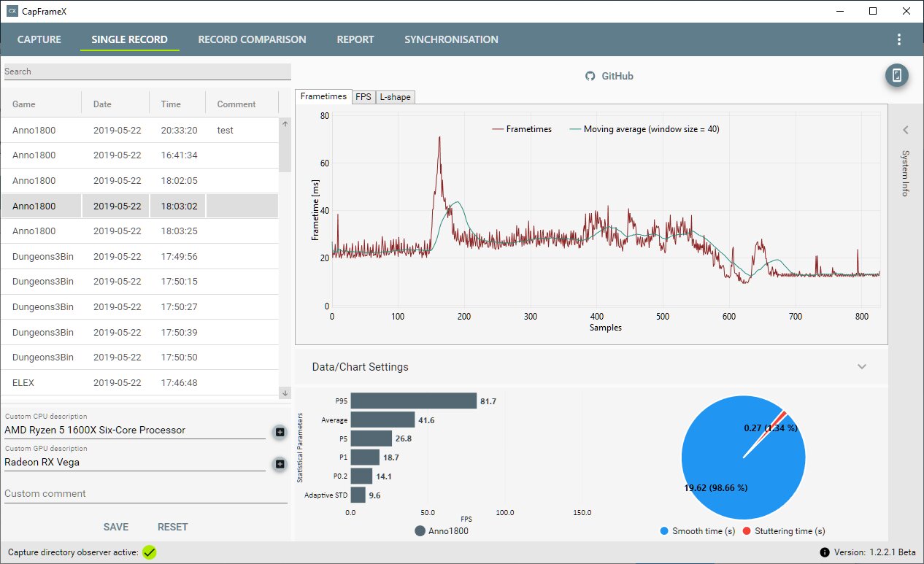Select the Anno1800 record at 18:03:25
Image resolution: width=924 pixels, height=564 pixels.
tap(139, 231)
